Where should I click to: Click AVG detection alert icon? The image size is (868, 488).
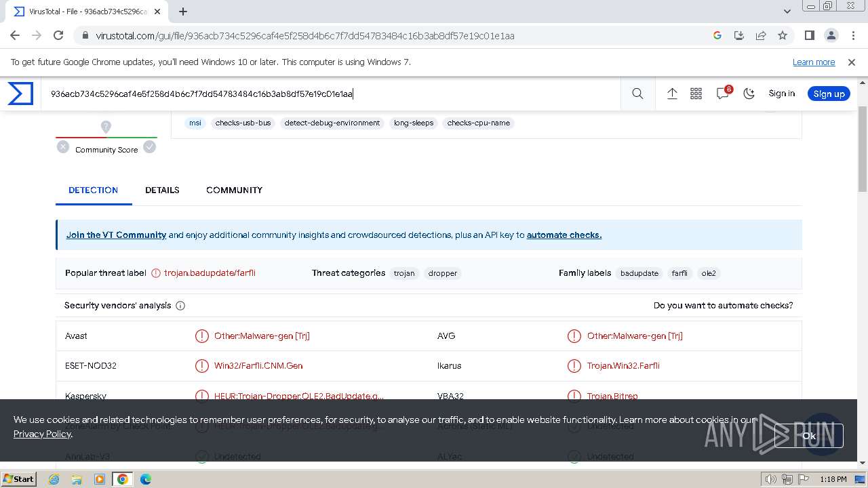[x=574, y=335]
